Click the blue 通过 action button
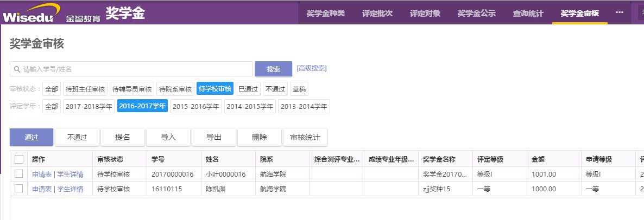This screenshot has height=220, width=644. 31,137
